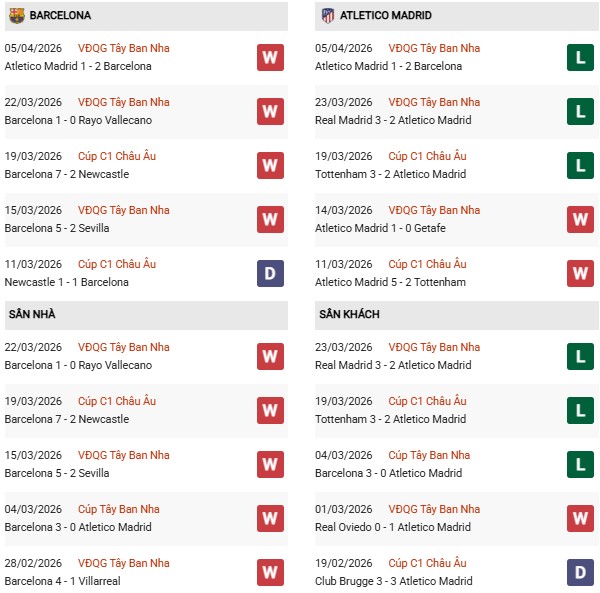Click the red W badge for Barcelona 3 - 0 Atletico Madrid

coord(270,519)
